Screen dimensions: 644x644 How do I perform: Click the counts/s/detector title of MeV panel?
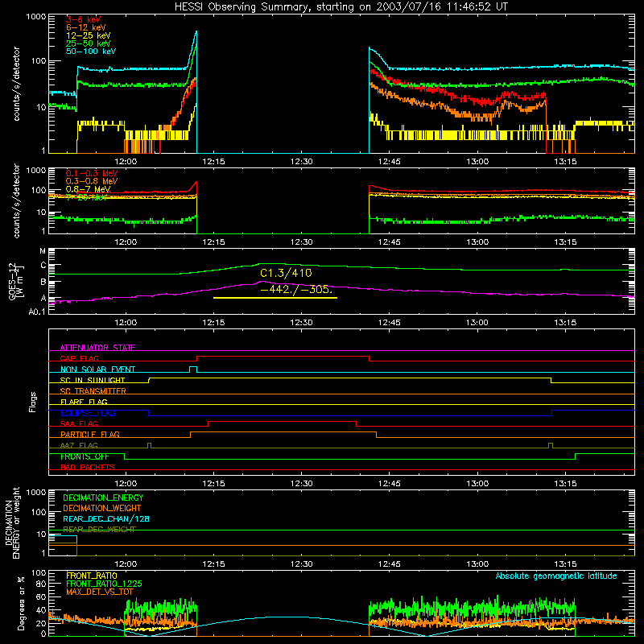[16, 200]
